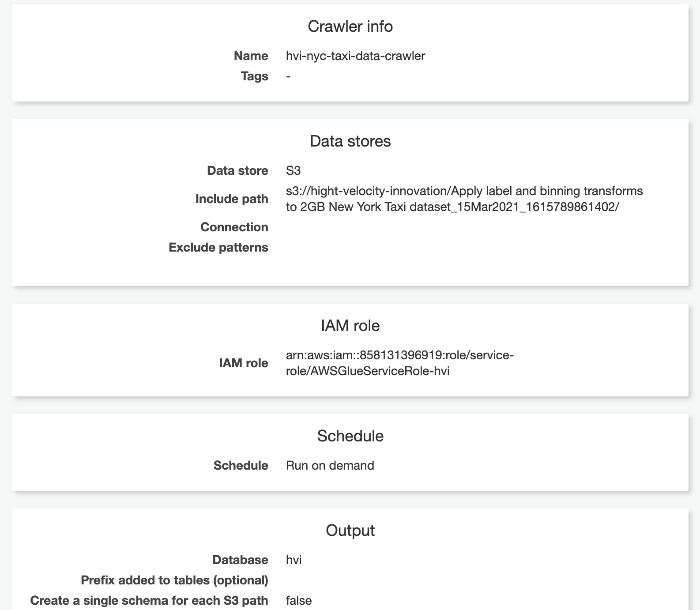Click the Run on demand value
Screen dimensions: 700x610
330,466
